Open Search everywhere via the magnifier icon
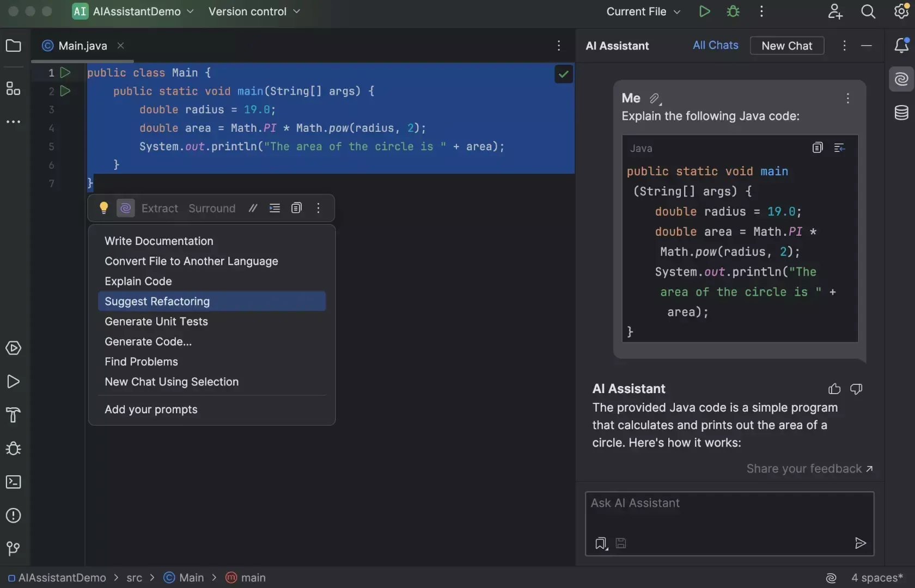Image resolution: width=915 pixels, height=588 pixels. (x=868, y=11)
